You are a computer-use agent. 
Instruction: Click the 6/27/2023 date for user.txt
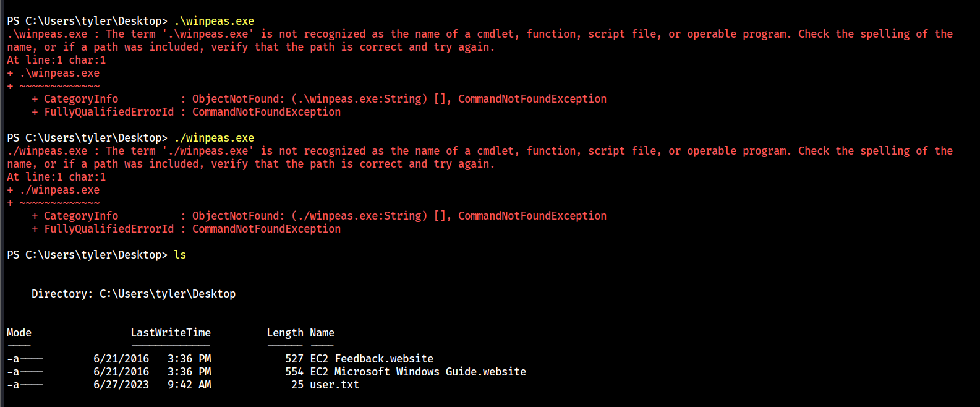tap(121, 385)
